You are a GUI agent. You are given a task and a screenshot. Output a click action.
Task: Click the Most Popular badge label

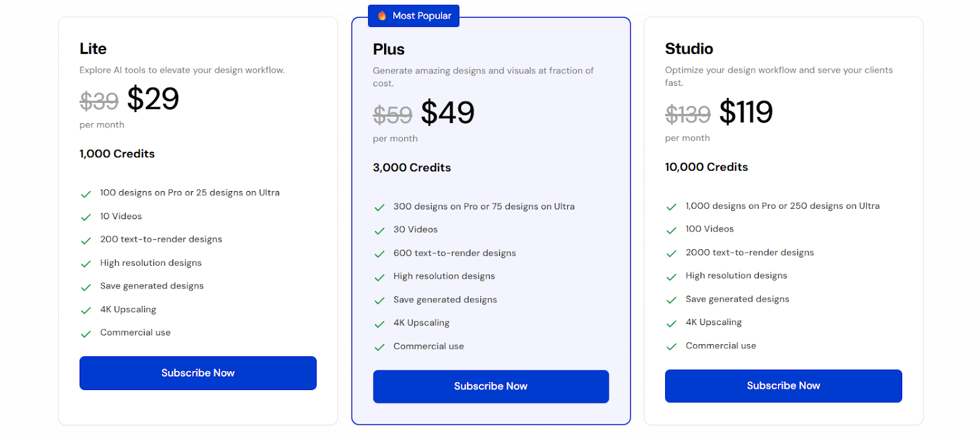(x=422, y=16)
